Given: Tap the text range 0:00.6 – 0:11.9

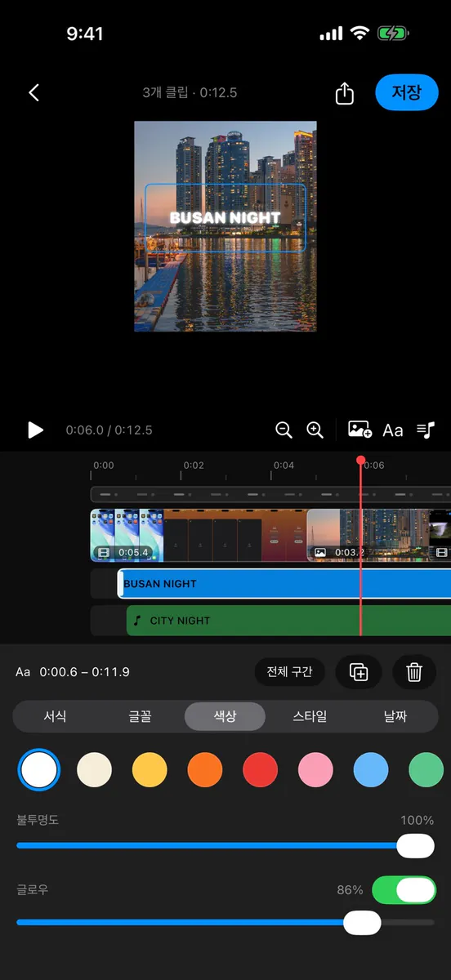Looking at the screenshot, I should pos(84,672).
